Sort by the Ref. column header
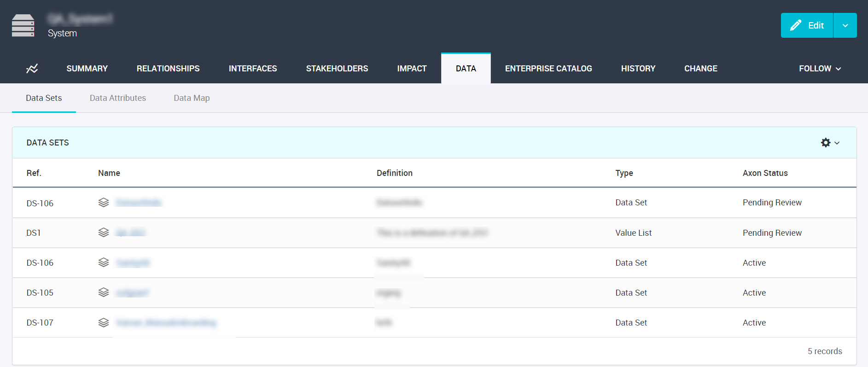Screen dimensions: 868x367 [34, 173]
